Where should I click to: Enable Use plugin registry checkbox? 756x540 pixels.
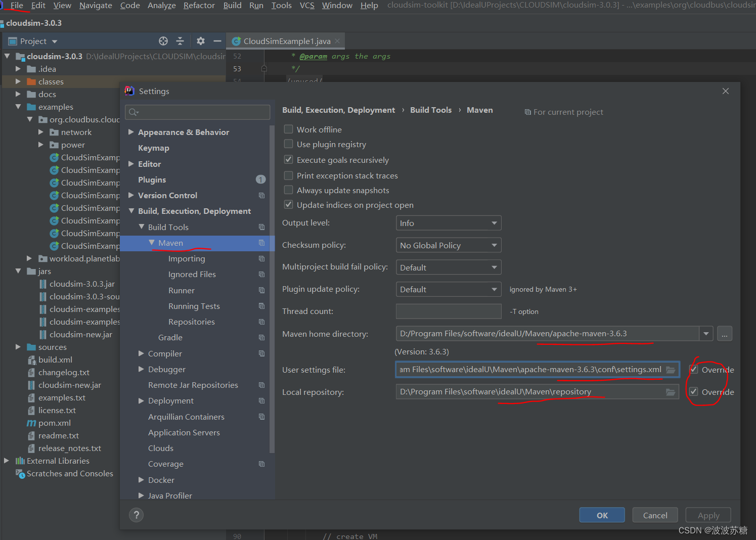point(288,144)
